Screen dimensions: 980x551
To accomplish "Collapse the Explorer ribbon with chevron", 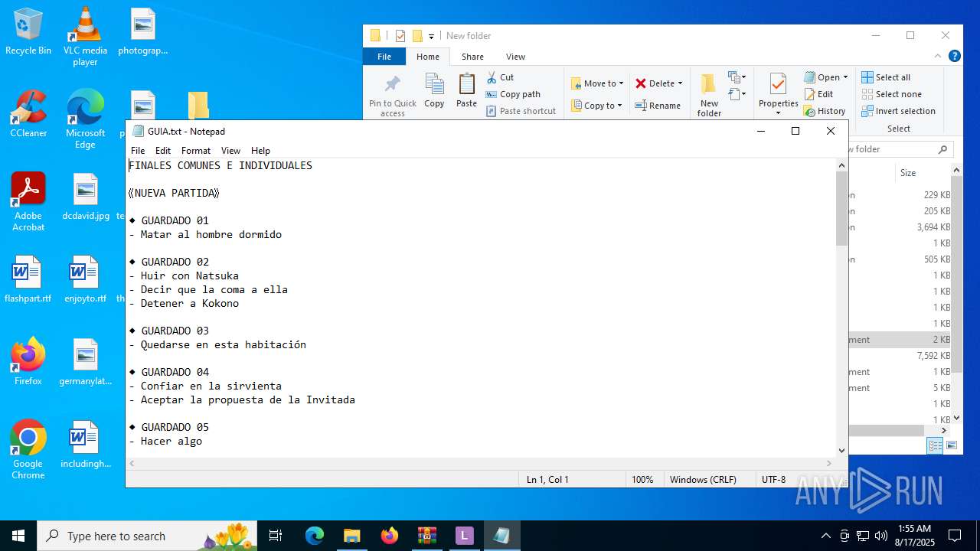I will coord(938,56).
